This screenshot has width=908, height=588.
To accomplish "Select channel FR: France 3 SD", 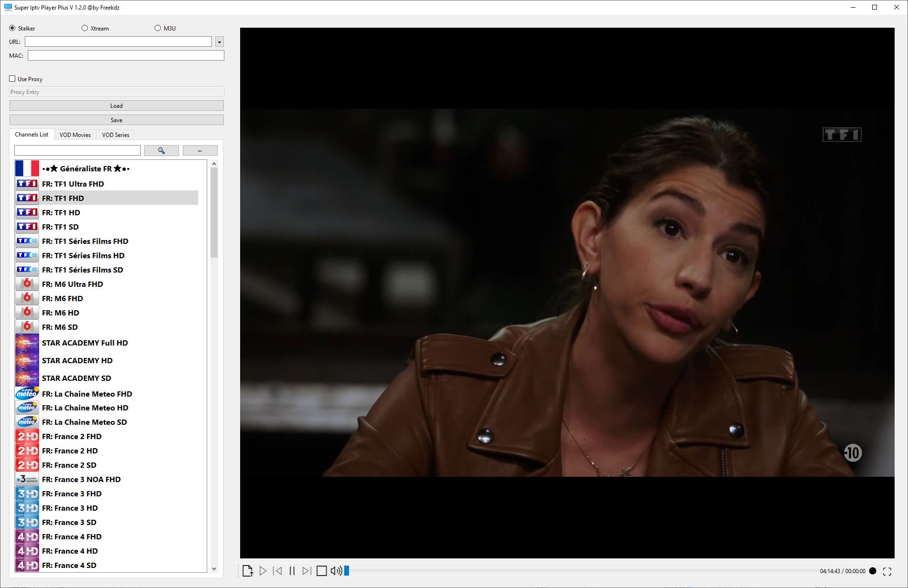I will (106, 522).
